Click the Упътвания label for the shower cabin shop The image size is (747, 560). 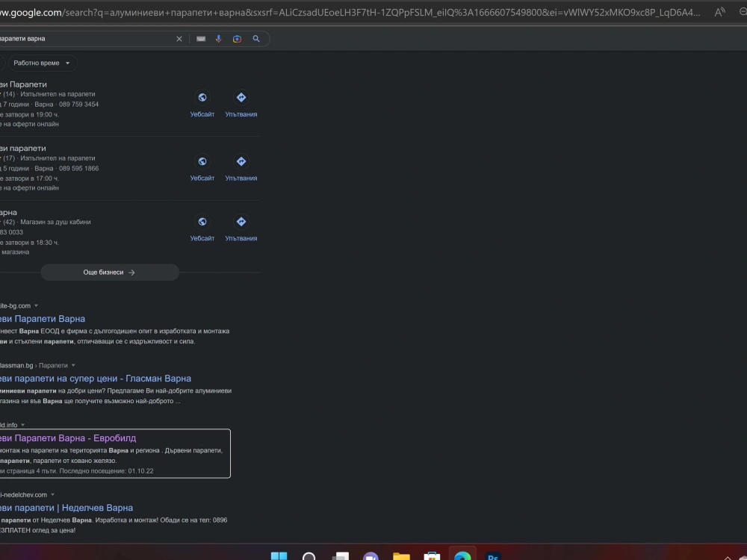pyautogui.click(x=241, y=238)
